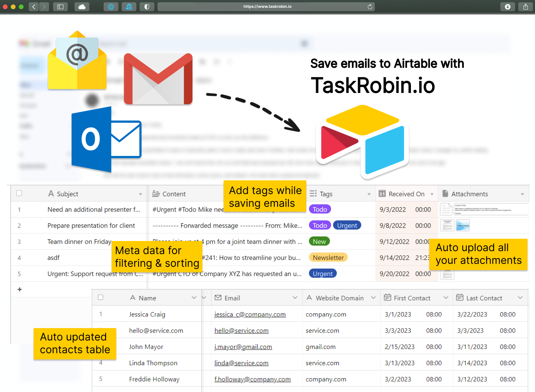
Task: Click the file icon beside Attachments header
Action: (x=445, y=194)
